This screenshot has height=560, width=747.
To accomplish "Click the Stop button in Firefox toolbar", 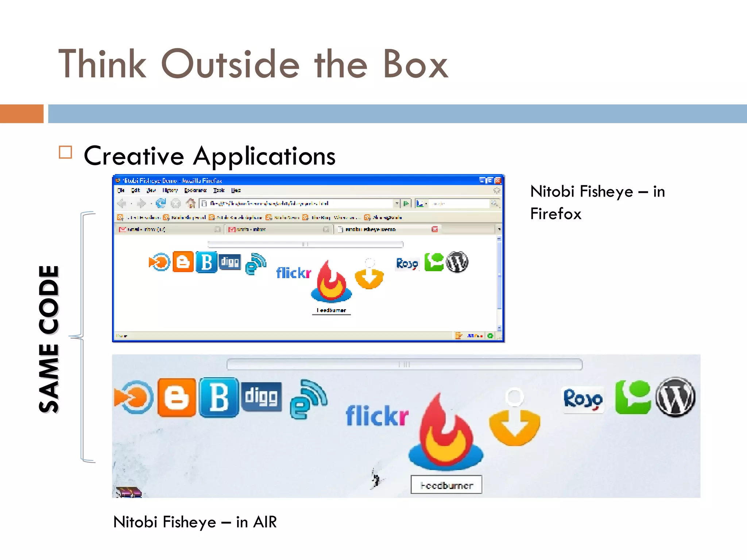I will (x=176, y=203).
